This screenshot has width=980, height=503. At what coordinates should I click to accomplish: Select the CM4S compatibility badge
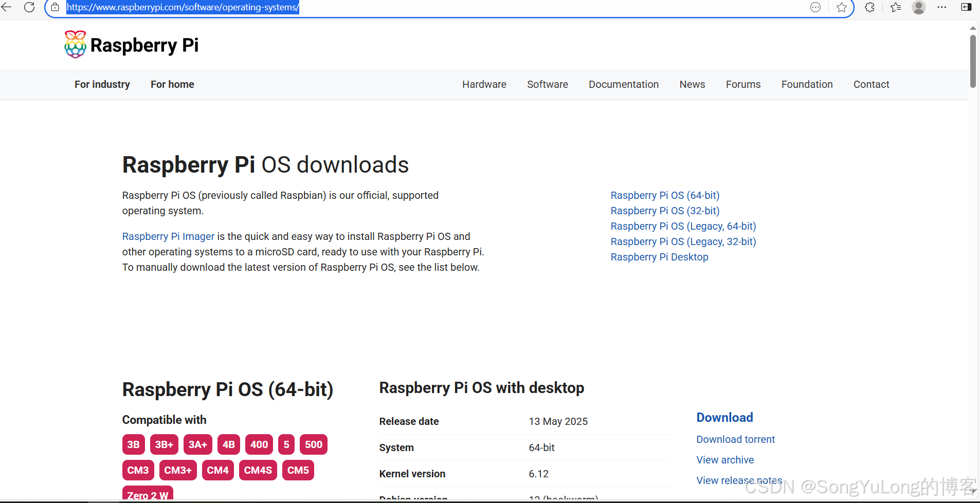258,470
